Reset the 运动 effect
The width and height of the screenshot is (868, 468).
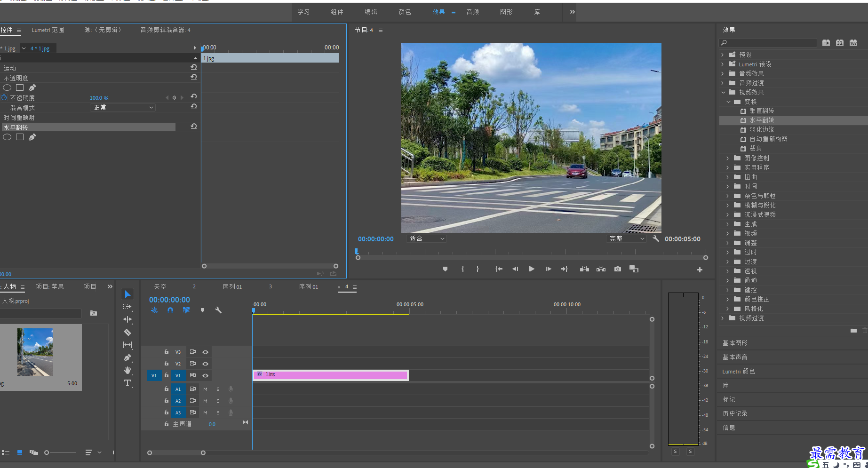194,67
